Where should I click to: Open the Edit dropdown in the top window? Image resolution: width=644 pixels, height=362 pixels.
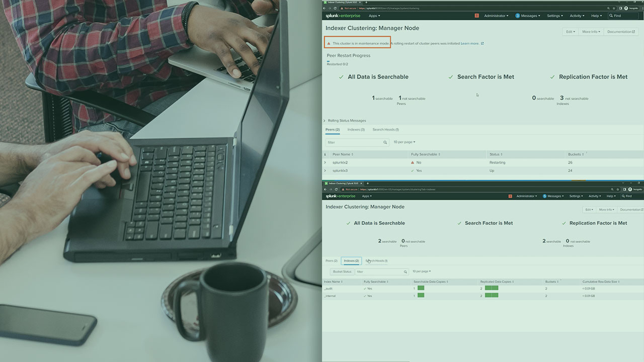570,32
